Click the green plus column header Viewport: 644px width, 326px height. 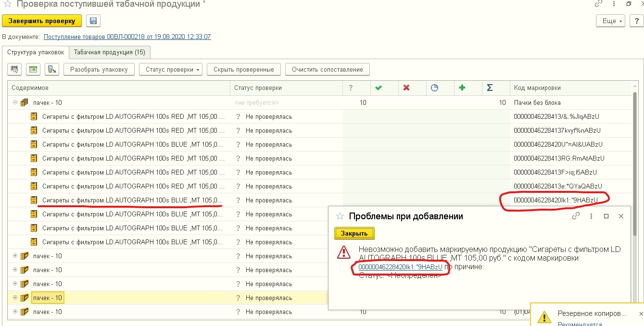[x=462, y=88]
